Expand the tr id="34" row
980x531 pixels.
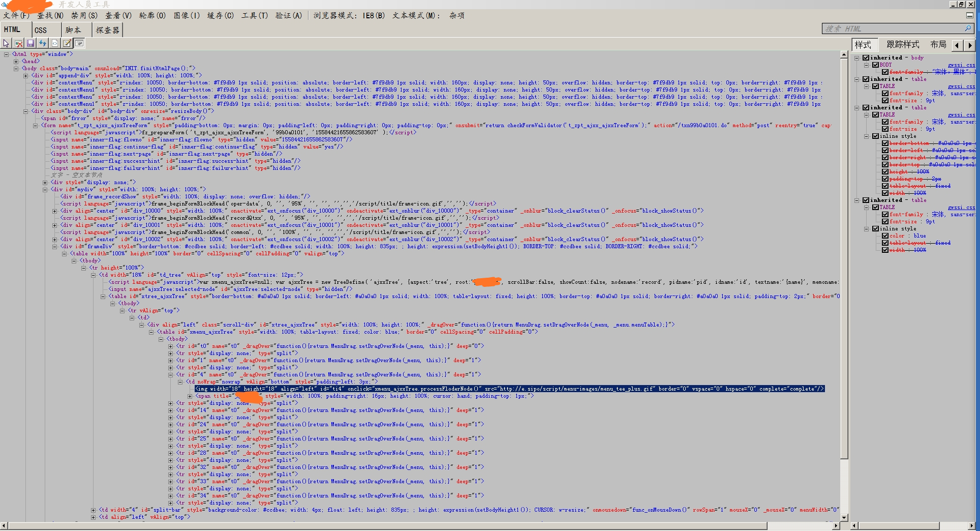click(171, 495)
